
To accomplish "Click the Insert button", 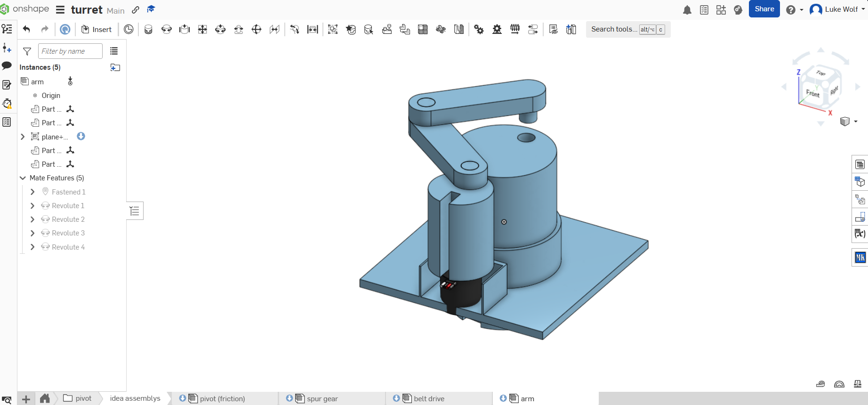I will click(96, 29).
